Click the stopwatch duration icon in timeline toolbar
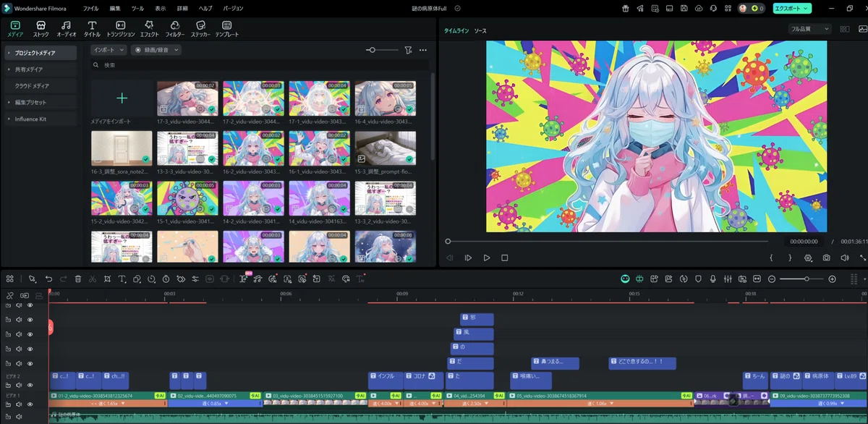 click(166, 279)
